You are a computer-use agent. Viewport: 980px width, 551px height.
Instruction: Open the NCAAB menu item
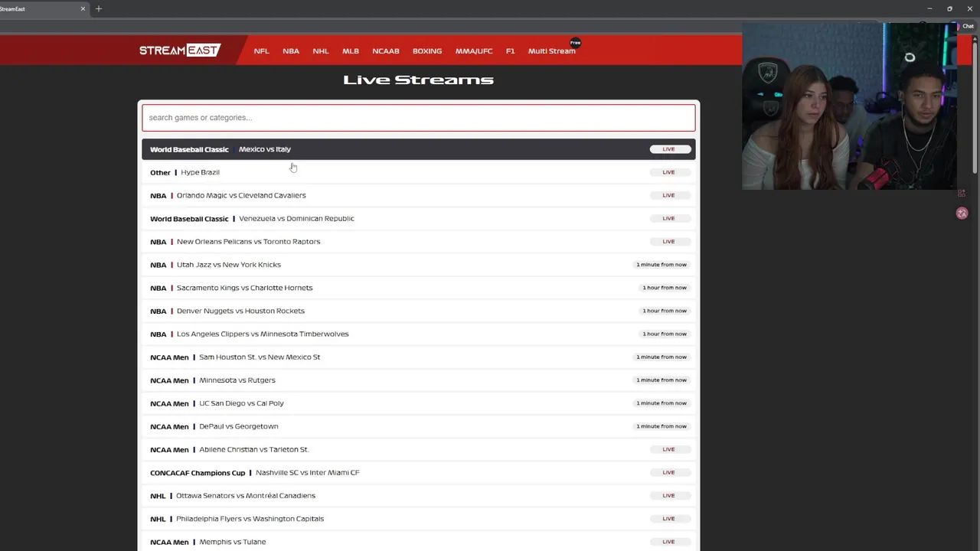386,51
